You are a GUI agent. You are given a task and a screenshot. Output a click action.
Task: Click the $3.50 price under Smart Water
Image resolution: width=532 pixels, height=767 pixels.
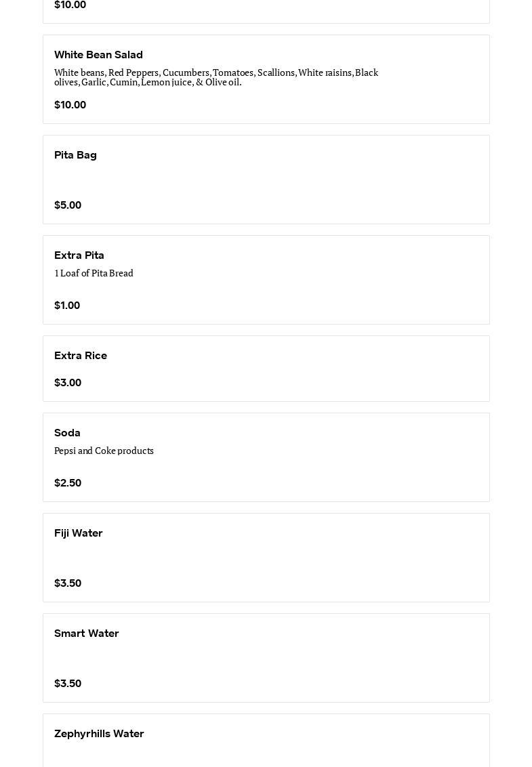coord(68,684)
